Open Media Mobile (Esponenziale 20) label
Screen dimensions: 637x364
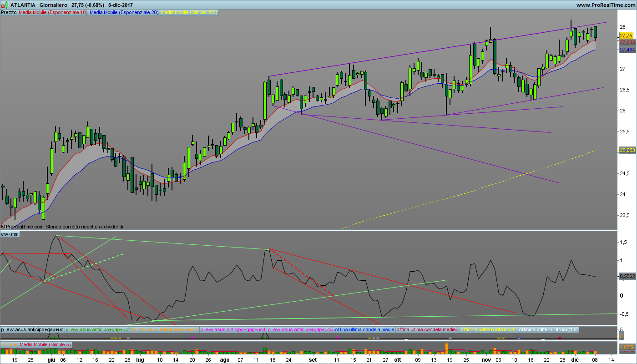124,12
